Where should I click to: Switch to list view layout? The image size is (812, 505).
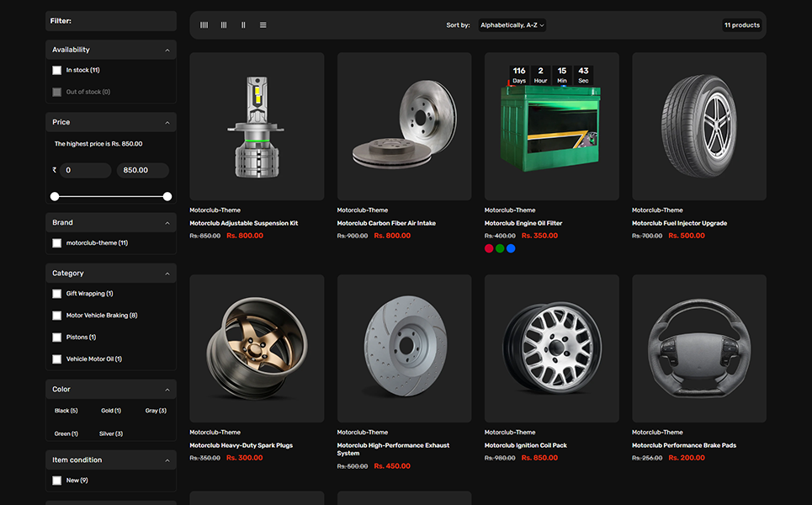coord(263,25)
